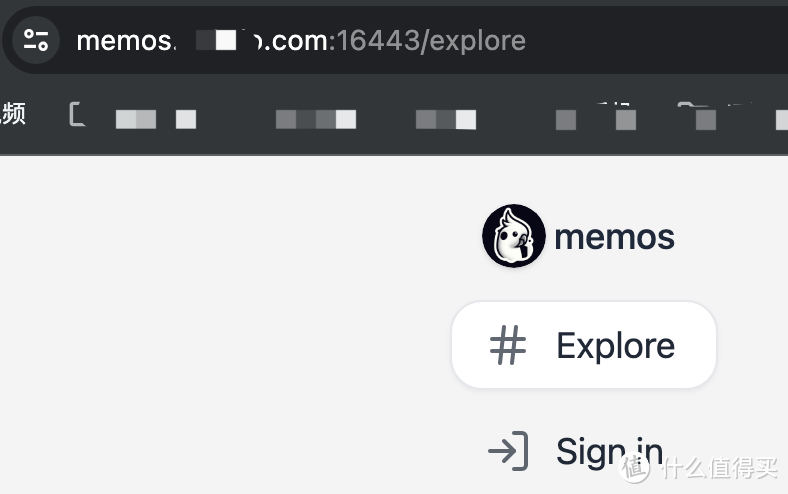Click the memos title text

click(x=614, y=237)
